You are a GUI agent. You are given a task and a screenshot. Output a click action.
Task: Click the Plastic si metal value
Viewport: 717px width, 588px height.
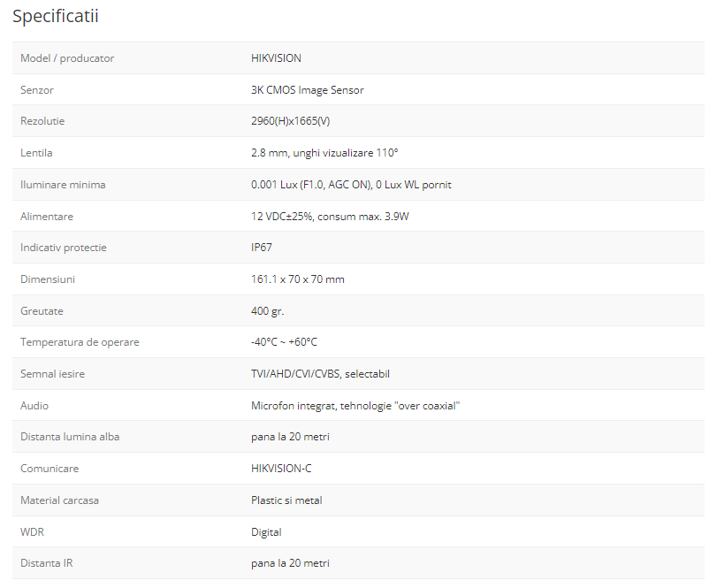click(x=286, y=500)
